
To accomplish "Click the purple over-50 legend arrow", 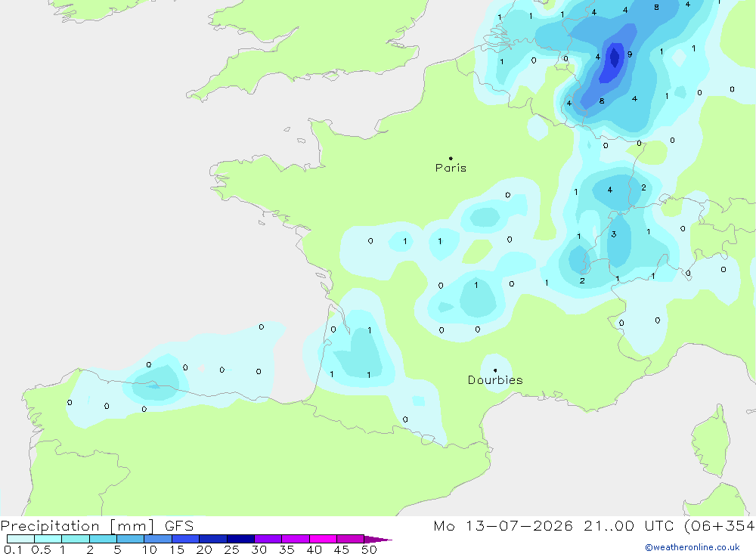I will pos(377,540).
